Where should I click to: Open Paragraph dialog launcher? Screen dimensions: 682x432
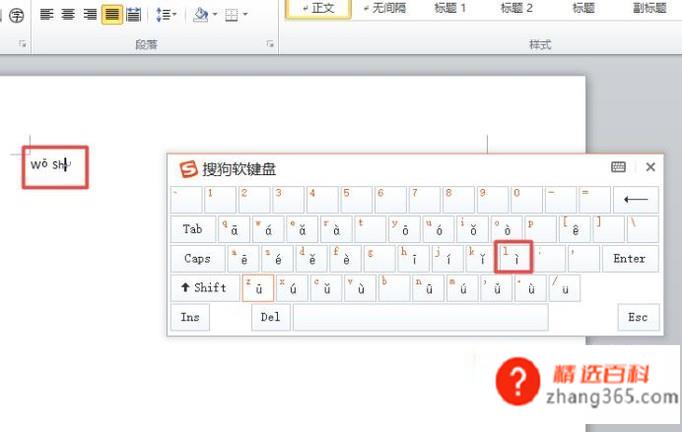click(x=270, y=44)
